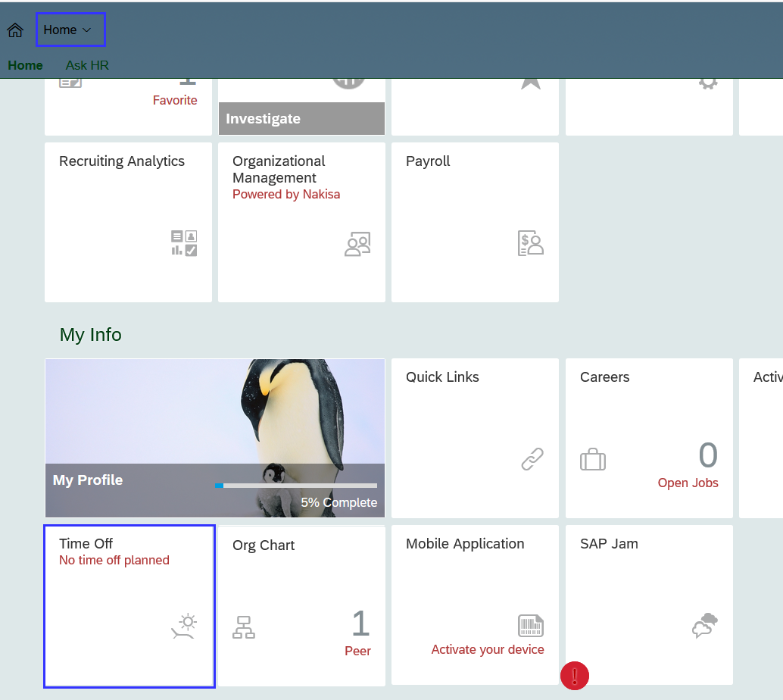Open the Mobile Application tile title
The image size is (783, 700).
coord(465,544)
